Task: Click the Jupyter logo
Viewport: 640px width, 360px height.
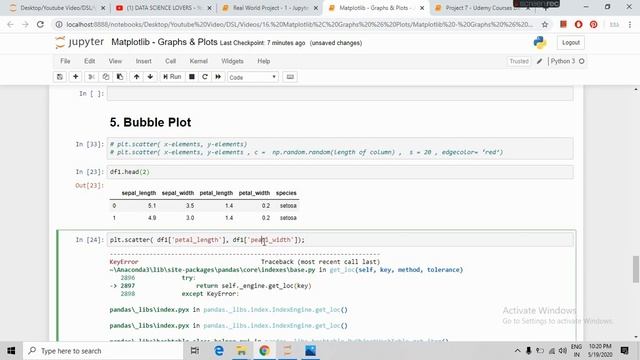Action: 79,42
